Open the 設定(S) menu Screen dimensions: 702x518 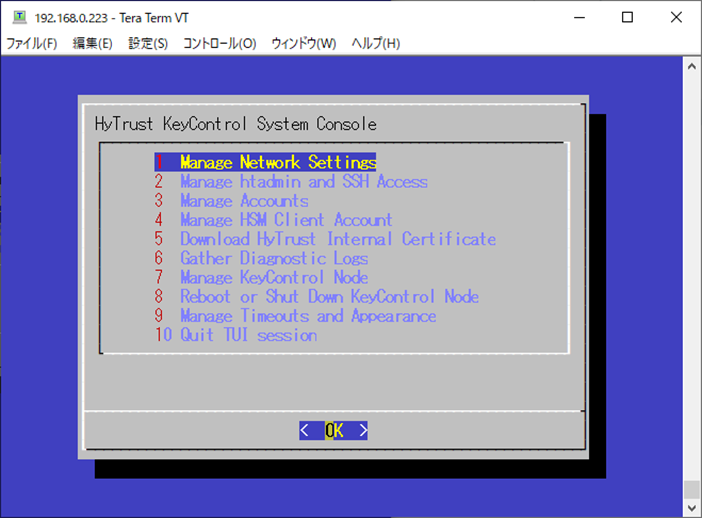148,43
